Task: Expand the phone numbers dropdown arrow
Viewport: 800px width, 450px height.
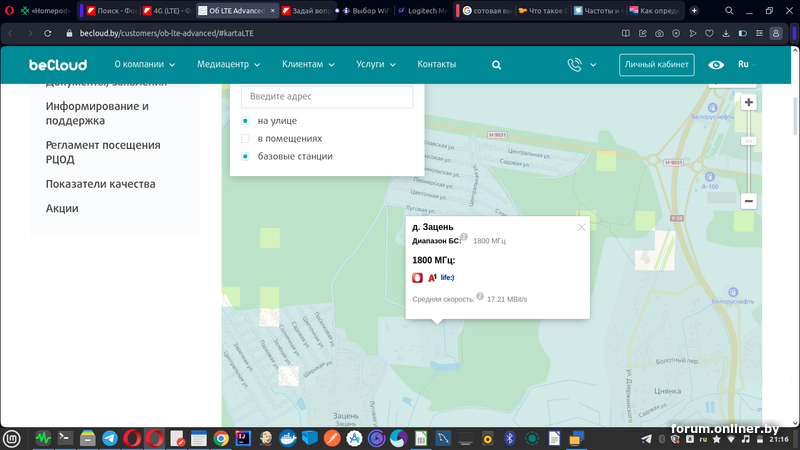Action: click(593, 65)
